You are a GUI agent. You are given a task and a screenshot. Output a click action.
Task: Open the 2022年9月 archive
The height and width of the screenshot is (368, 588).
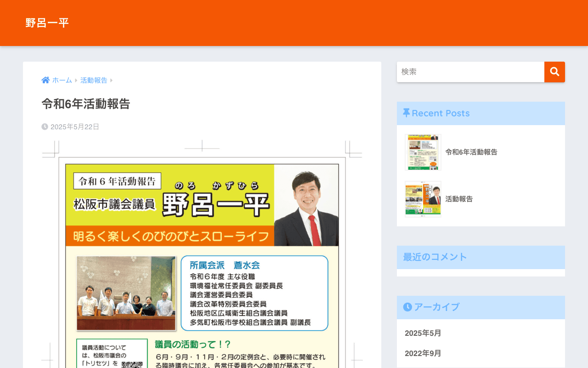pos(423,353)
